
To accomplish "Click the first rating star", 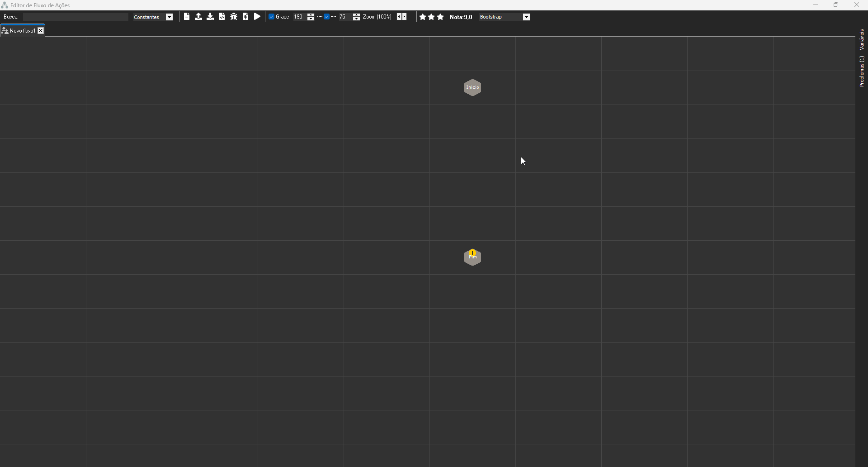I will (x=423, y=17).
